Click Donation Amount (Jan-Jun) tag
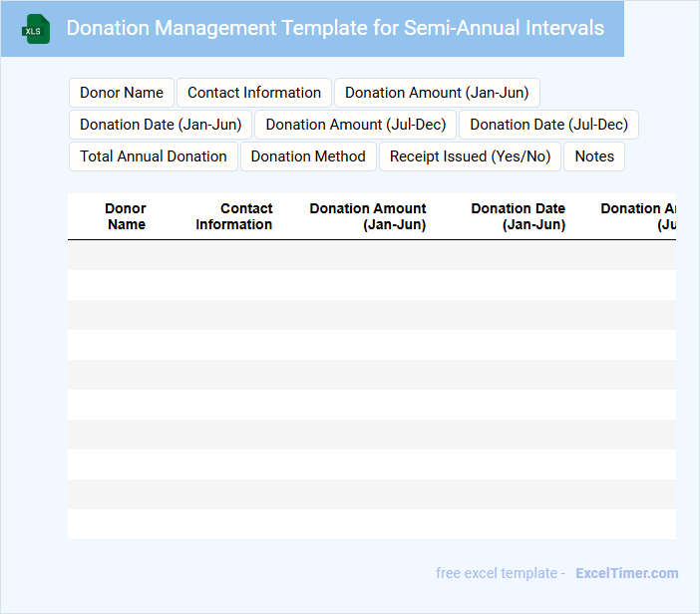Viewport: 700px width, 614px height. [x=437, y=93]
